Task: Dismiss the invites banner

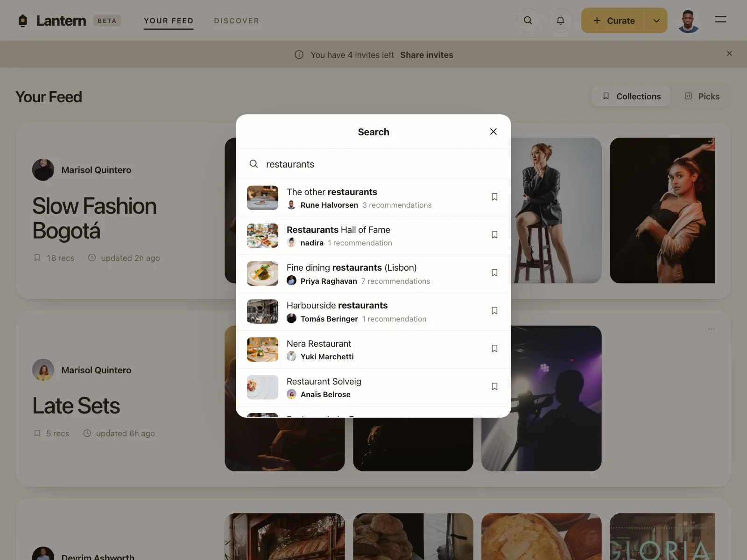Action: pos(729,54)
